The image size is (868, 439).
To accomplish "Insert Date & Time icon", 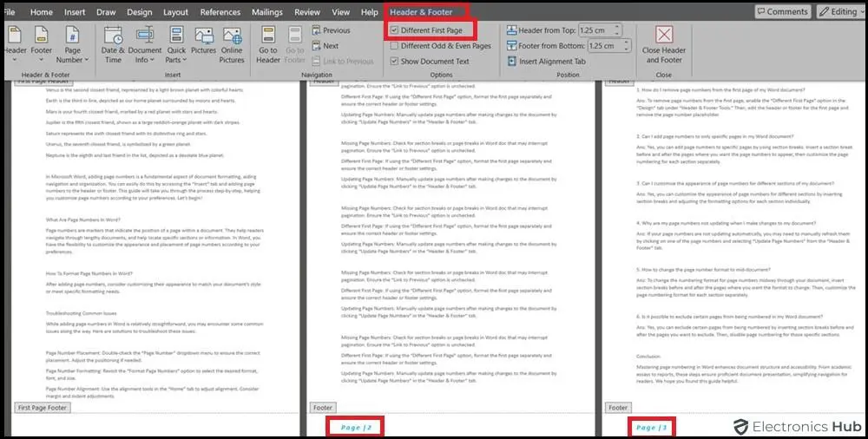I will point(114,36).
